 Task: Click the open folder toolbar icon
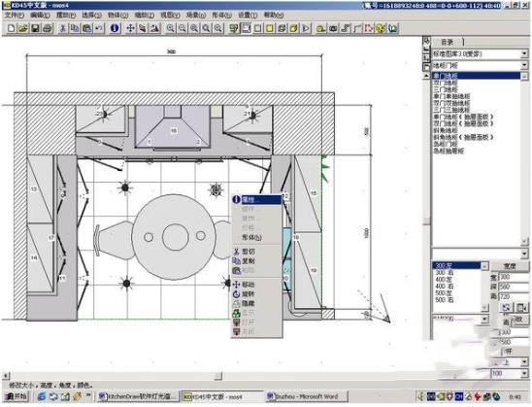coord(23,28)
